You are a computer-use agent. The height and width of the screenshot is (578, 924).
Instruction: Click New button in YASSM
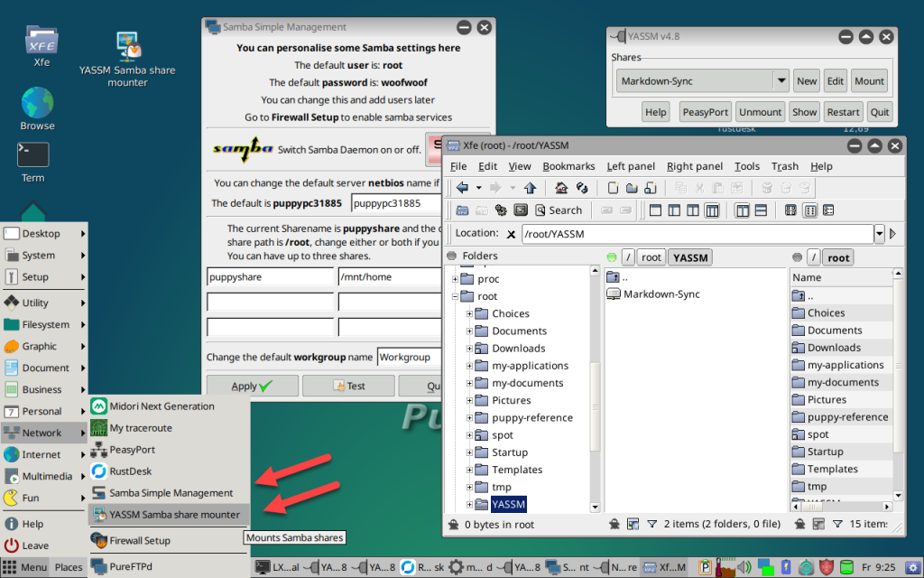pos(807,81)
